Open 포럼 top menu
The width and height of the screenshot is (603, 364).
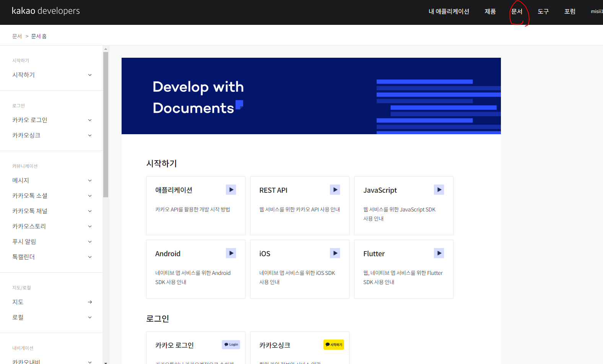570,11
